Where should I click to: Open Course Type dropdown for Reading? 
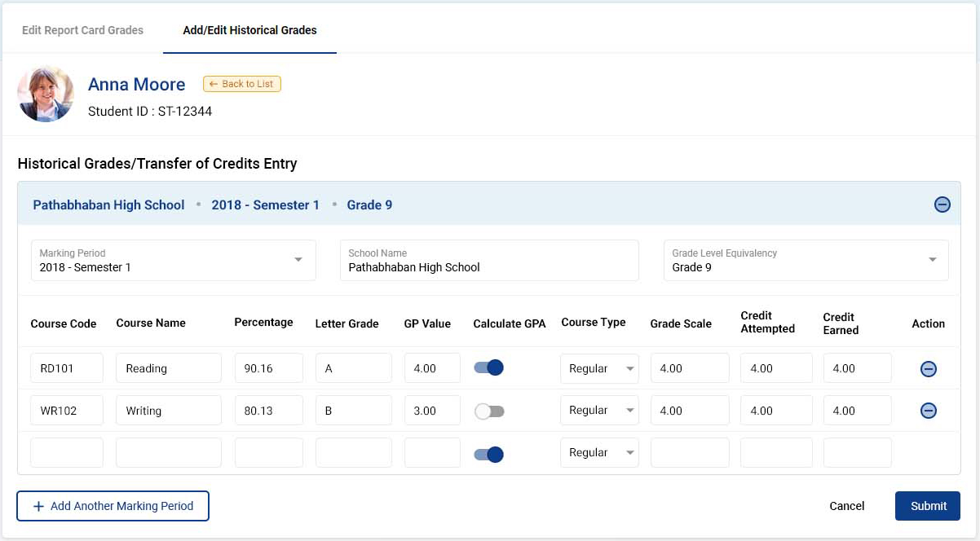628,369
